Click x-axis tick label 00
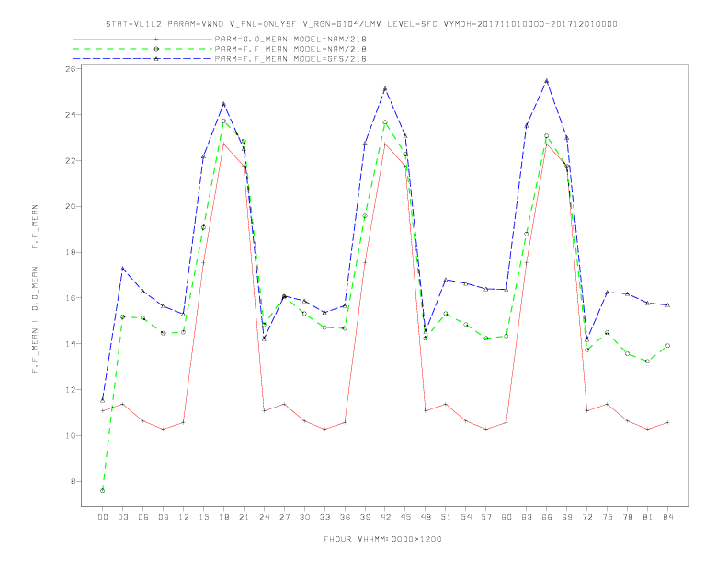Viewport: 728px width, 563px height. [103, 517]
